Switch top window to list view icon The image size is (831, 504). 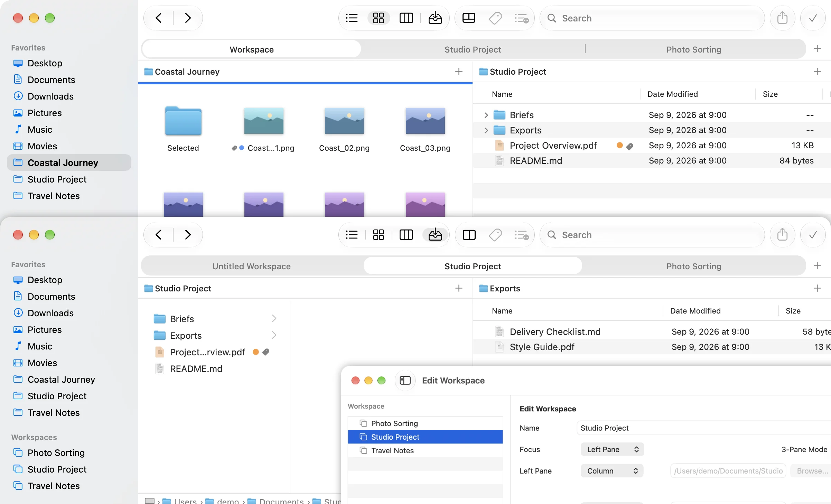click(x=352, y=18)
